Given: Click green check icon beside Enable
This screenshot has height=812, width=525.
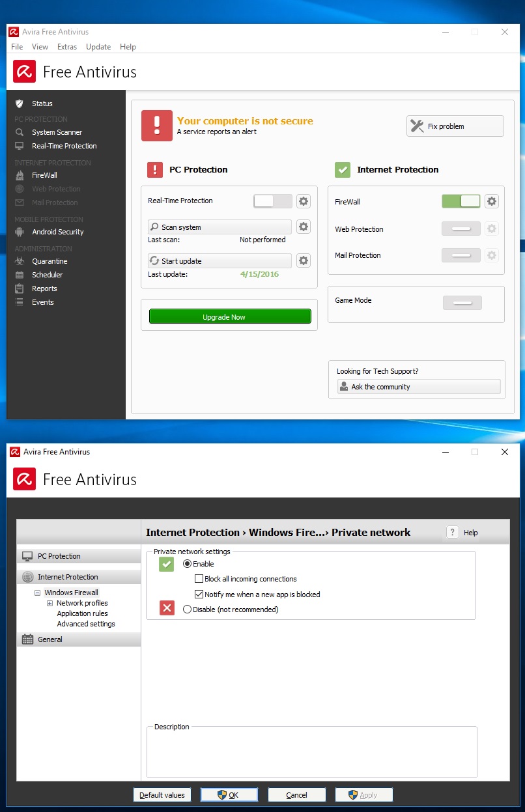Looking at the screenshot, I should point(167,565).
